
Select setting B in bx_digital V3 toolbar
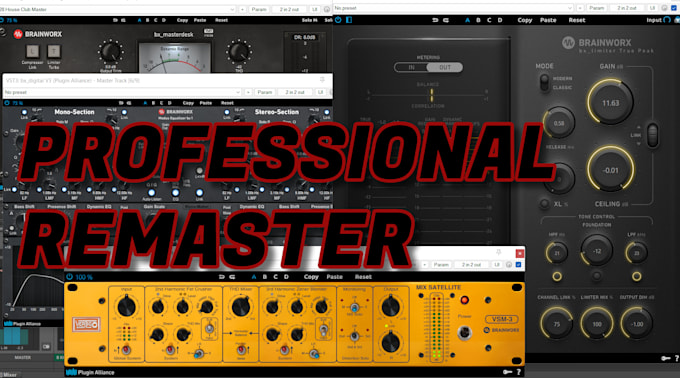[153, 103]
